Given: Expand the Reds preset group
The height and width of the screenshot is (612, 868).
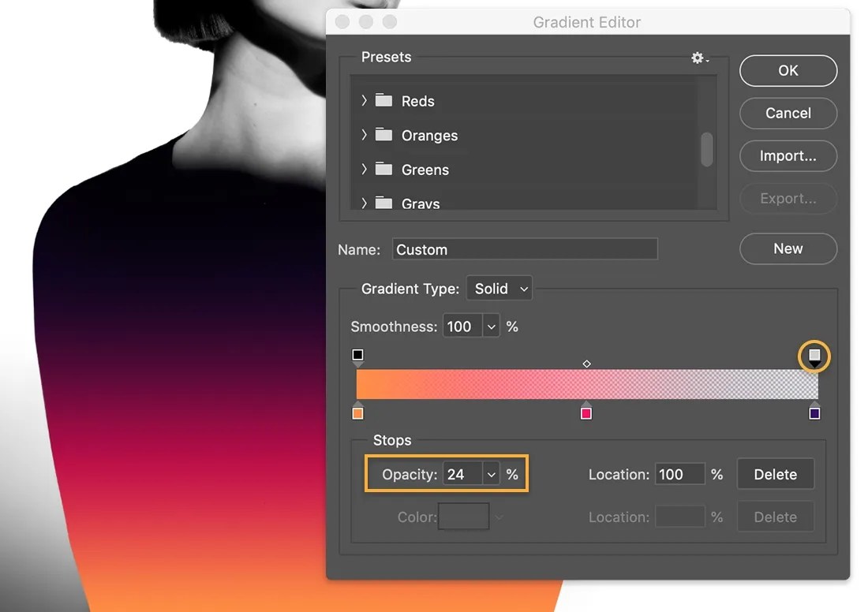Looking at the screenshot, I should (x=364, y=101).
